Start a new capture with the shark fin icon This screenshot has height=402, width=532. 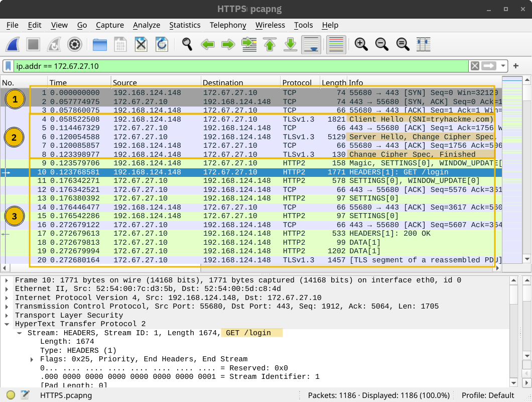click(13, 44)
